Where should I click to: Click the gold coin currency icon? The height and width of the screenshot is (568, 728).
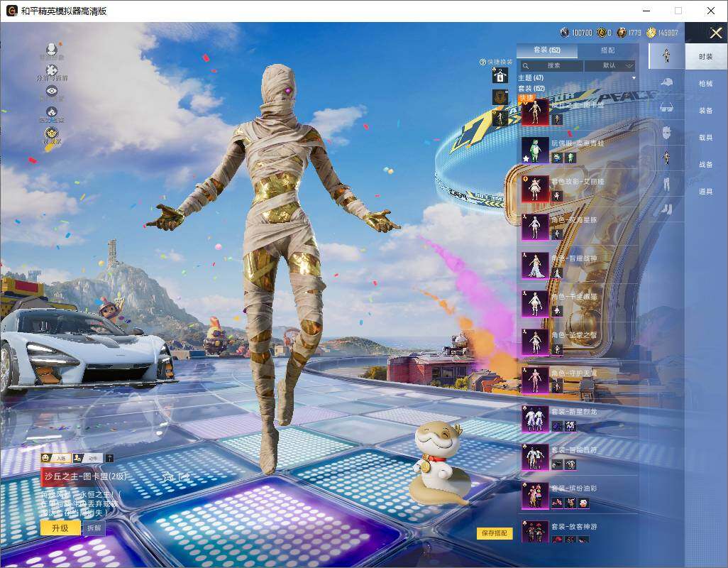point(651,33)
